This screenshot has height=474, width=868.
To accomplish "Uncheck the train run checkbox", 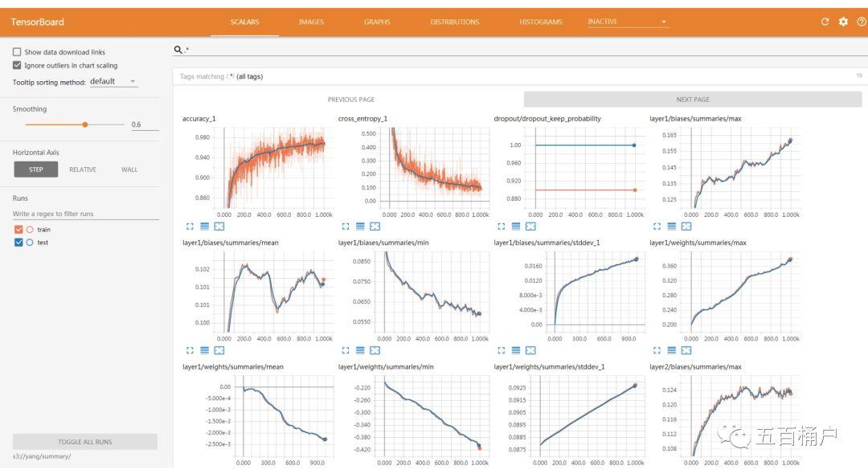I will (x=18, y=229).
